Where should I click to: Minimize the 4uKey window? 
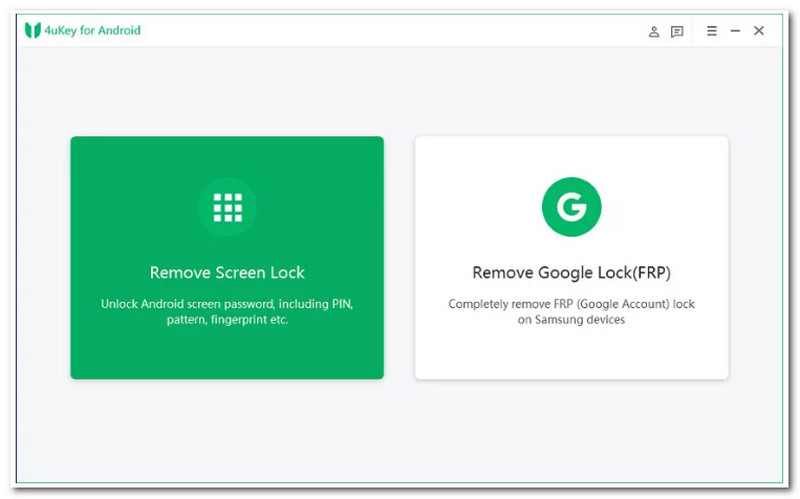pyautogui.click(x=735, y=31)
